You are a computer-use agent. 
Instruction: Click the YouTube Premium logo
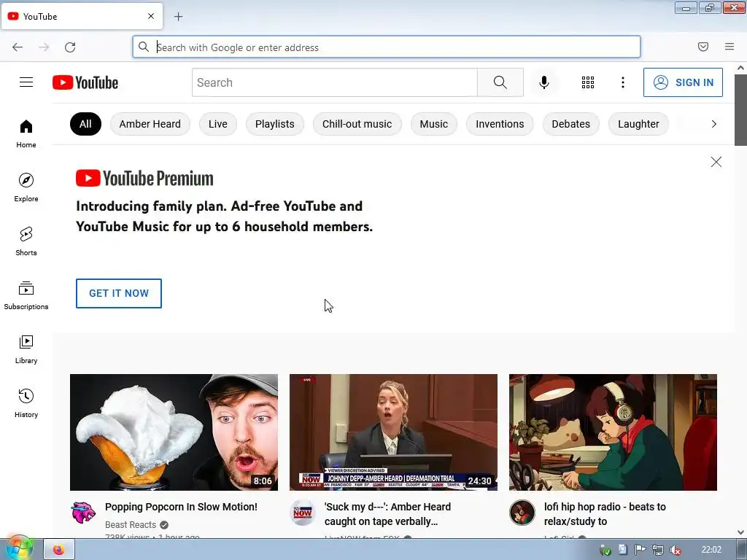pyautogui.click(x=145, y=179)
